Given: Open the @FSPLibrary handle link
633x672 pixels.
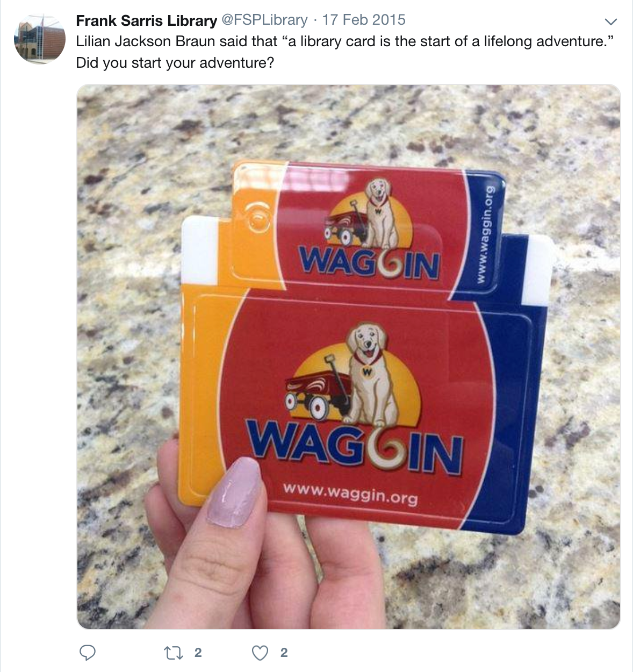Looking at the screenshot, I should pyautogui.click(x=265, y=20).
